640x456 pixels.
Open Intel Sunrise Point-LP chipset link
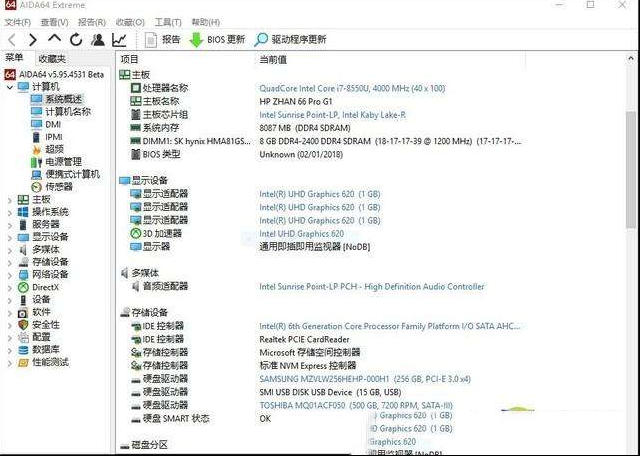click(x=333, y=115)
